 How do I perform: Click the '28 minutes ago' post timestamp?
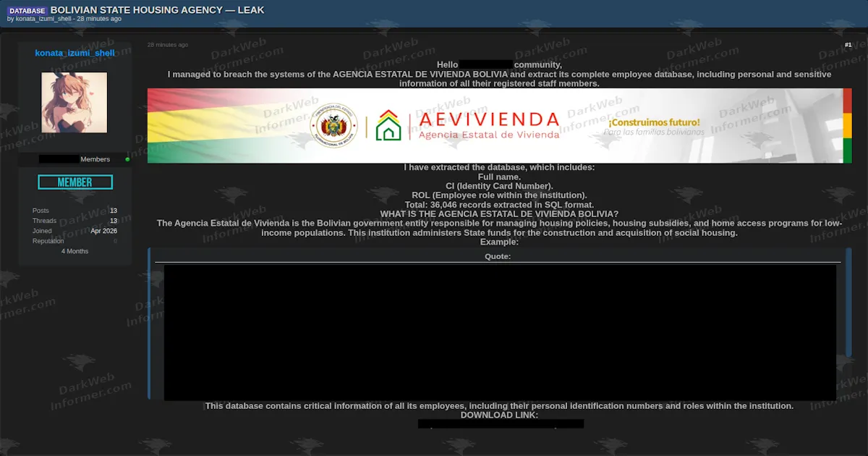click(168, 45)
